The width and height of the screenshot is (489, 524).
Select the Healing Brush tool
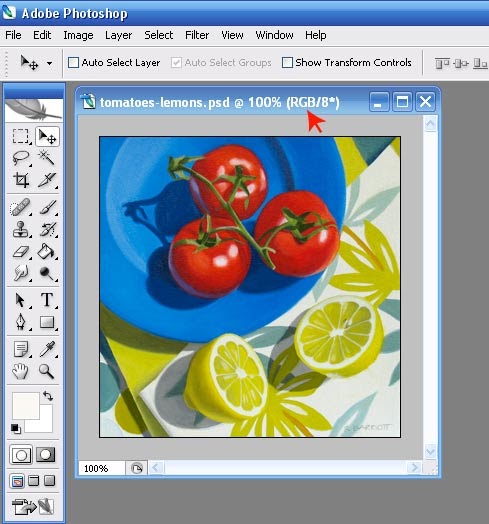click(21, 207)
